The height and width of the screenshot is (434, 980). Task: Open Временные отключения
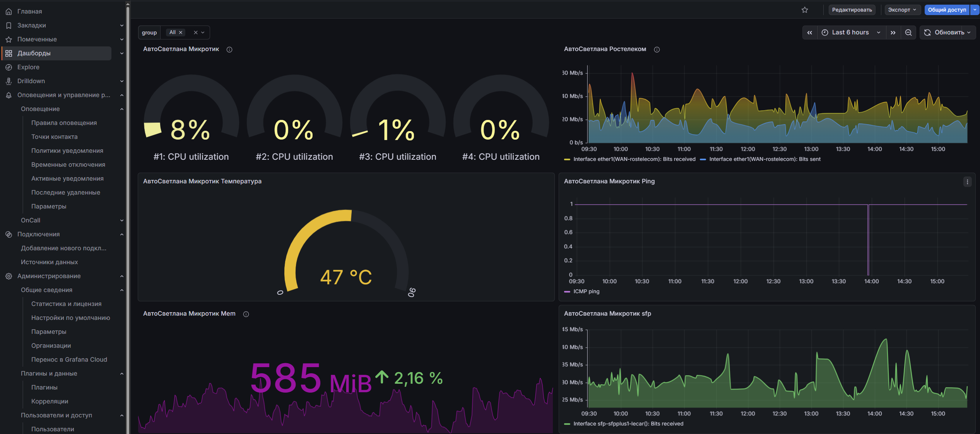(x=68, y=165)
